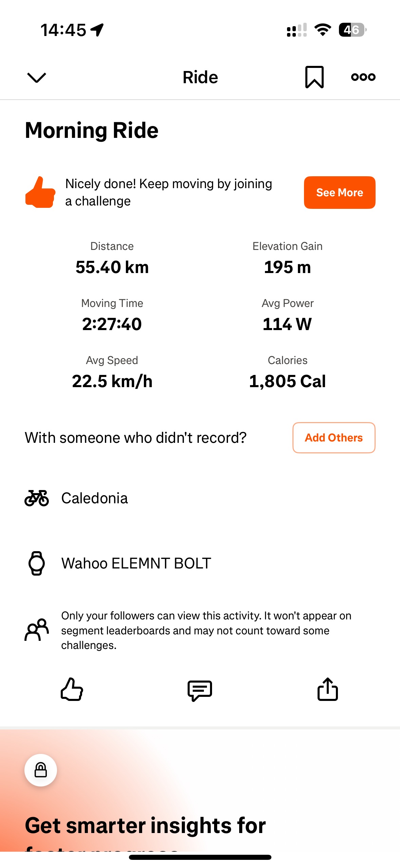Tap the See More challenge button

pyautogui.click(x=339, y=193)
